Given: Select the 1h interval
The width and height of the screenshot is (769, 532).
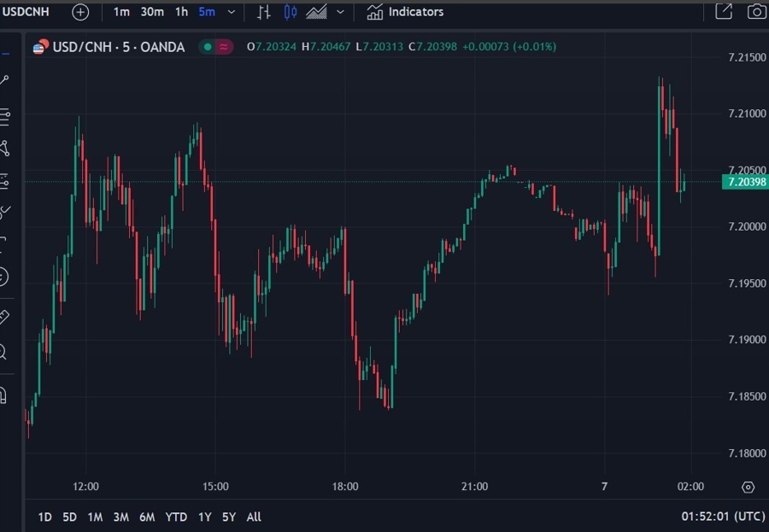Looking at the screenshot, I should click(181, 12).
